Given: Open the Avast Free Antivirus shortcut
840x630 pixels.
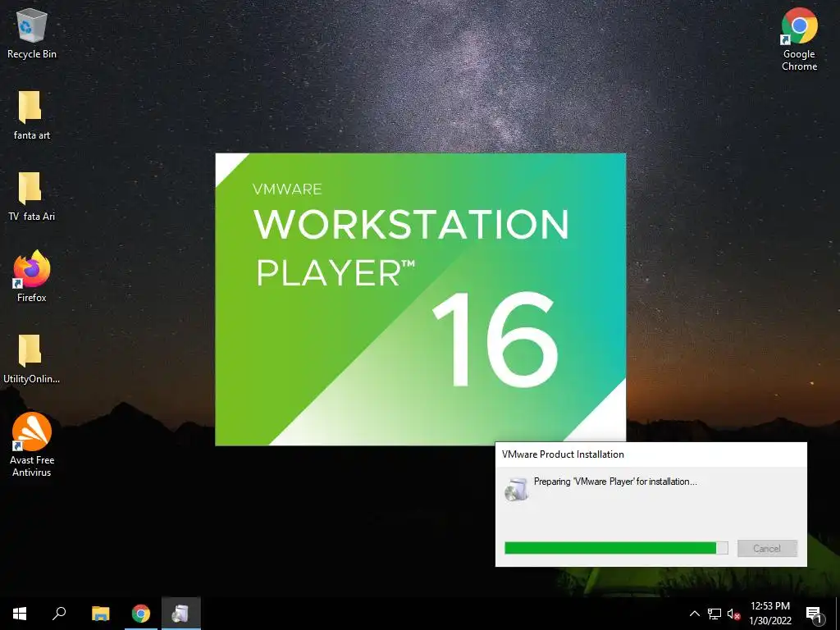Looking at the screenshot, I should (32, 445).
